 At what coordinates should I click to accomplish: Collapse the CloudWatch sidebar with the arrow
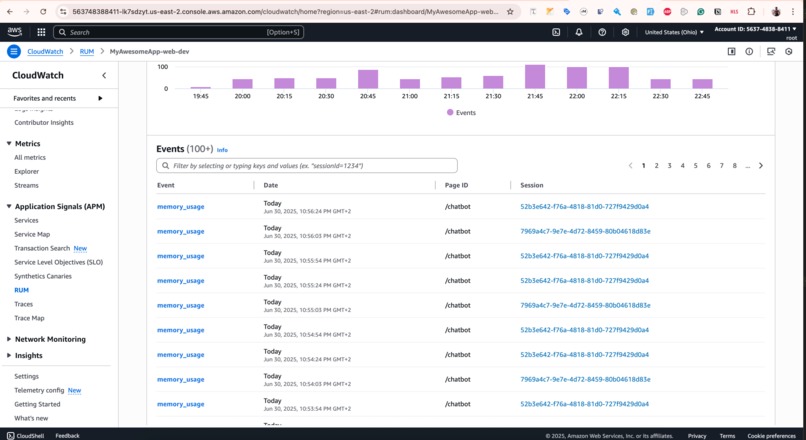coord(104,76)
